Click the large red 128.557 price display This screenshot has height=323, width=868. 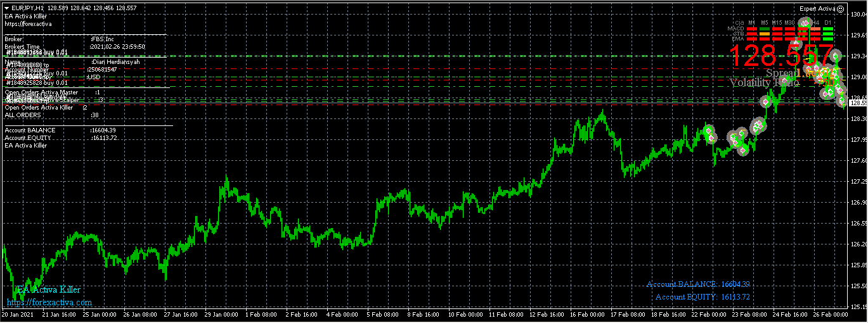pyautogui.click(x=781, y=55)
